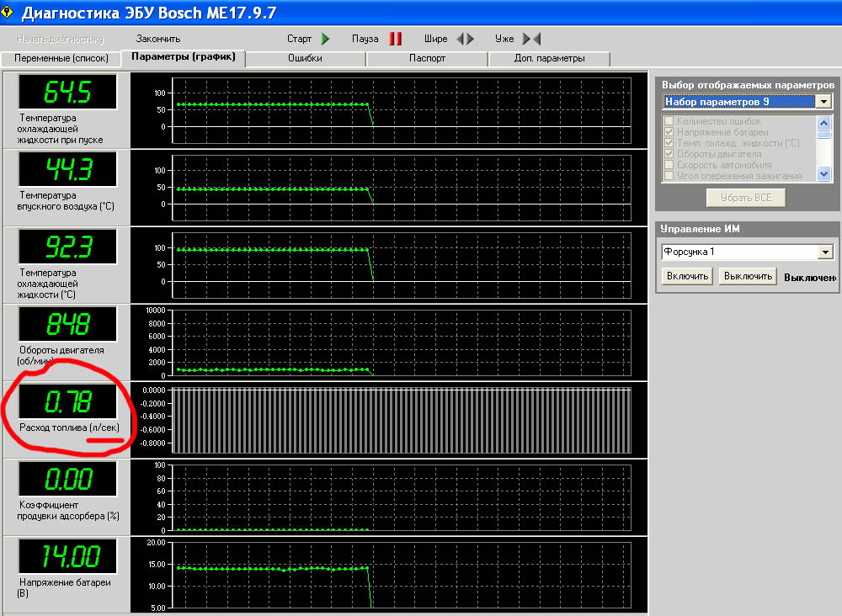Click the Включить button
This screenshot has width=842, height=616.
point(687,276)
